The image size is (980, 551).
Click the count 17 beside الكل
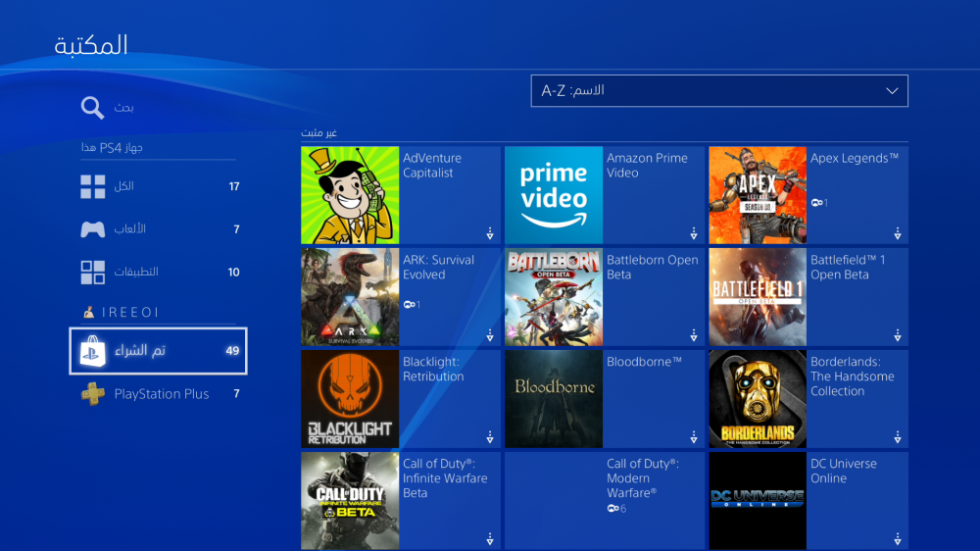pos(234,186)
